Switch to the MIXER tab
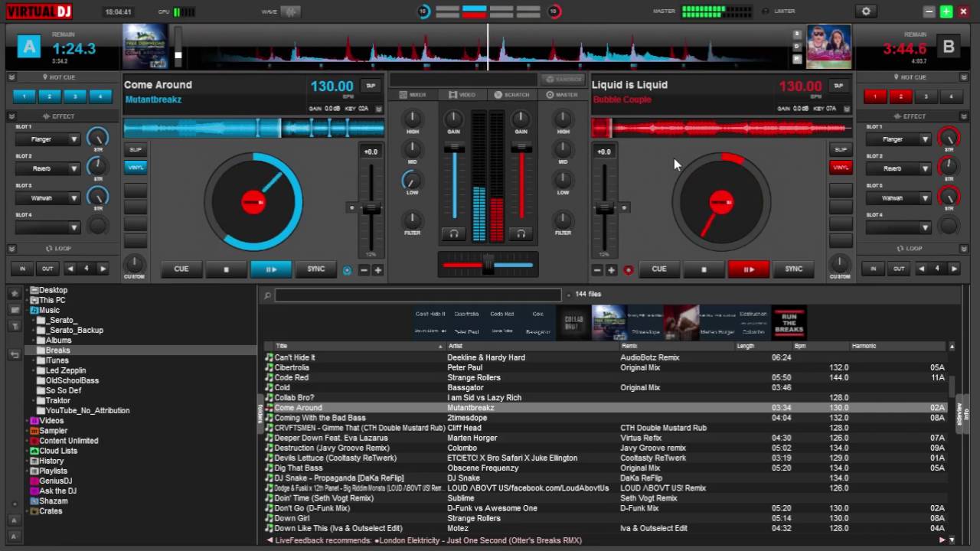 pyautogui.click(x=413, y=95)
